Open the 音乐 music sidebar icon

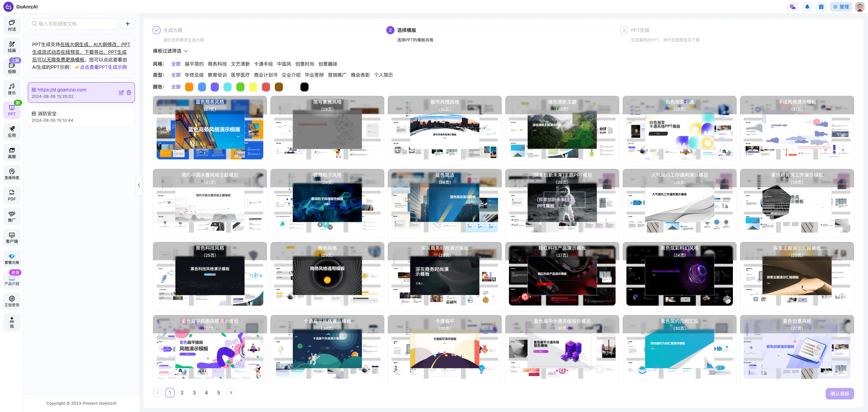[12, 89]
